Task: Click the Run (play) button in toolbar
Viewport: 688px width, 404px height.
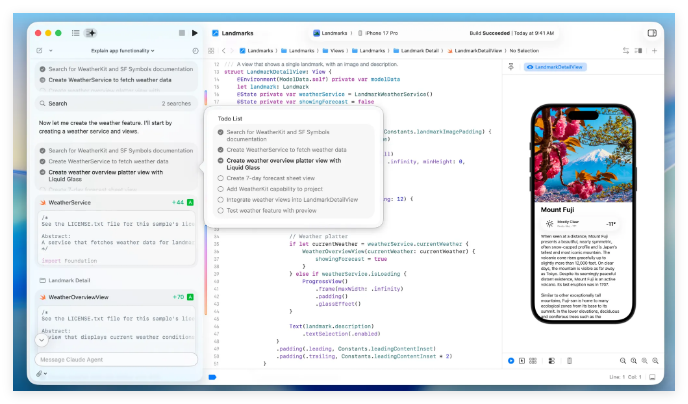Action: [194, 33]
